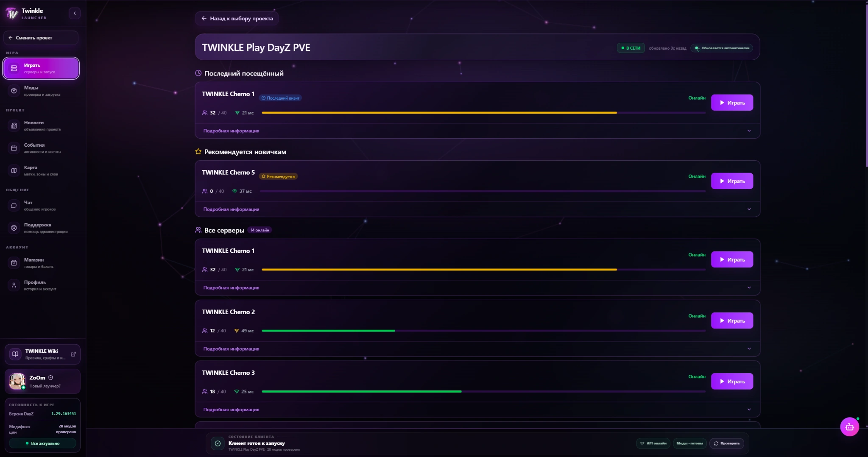
Task: Click the Все актуально status button
Action: tap(42, 443)
